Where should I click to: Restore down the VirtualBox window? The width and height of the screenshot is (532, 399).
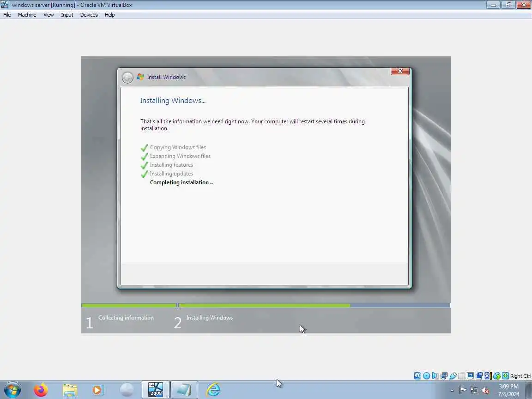point(508,5)
